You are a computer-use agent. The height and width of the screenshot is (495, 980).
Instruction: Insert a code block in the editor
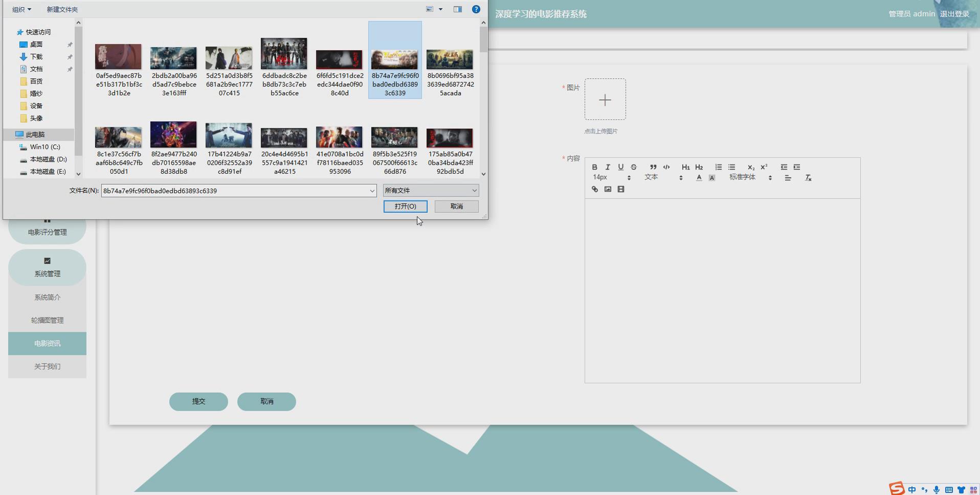click(x=666, y=167)
